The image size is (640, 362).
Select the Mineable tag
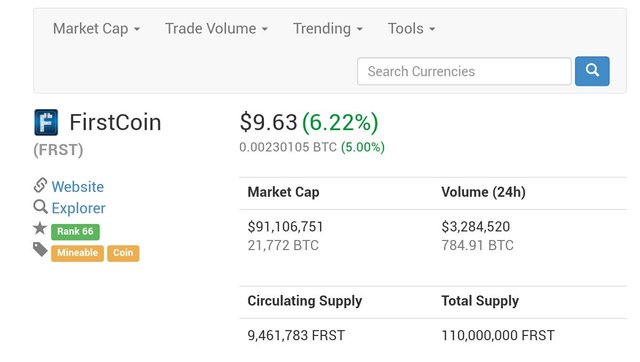77,253
